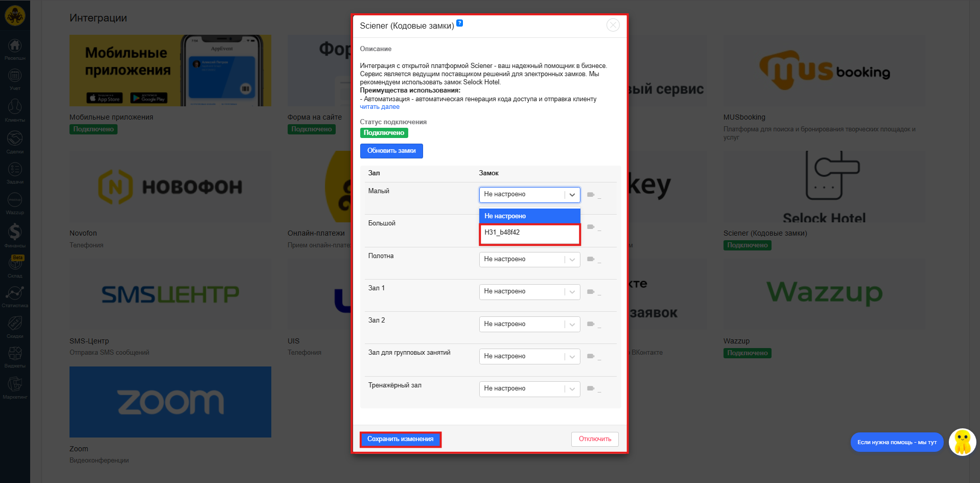
Task: Click the Малый hall name in the table
Action: point(379,191)
